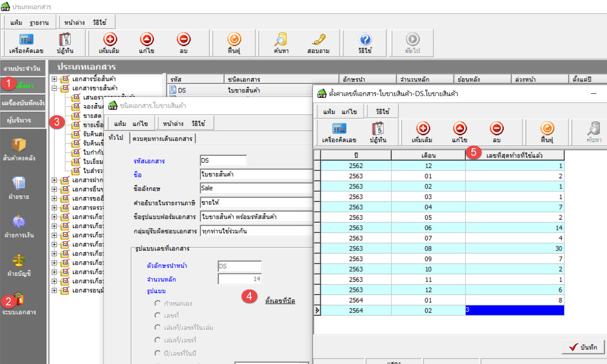Switch to ควบคุมทางเดินเอกสาร tab

click(162, 138)
